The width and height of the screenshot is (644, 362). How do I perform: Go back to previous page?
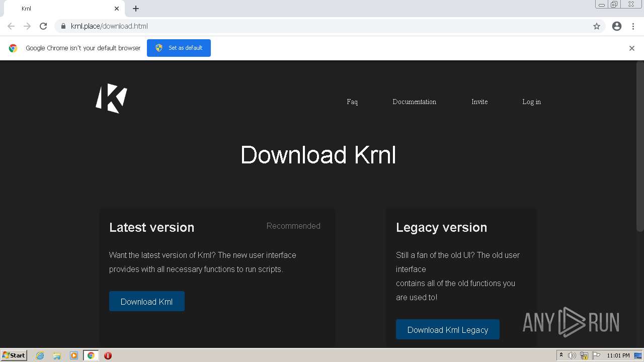point(11,26)
